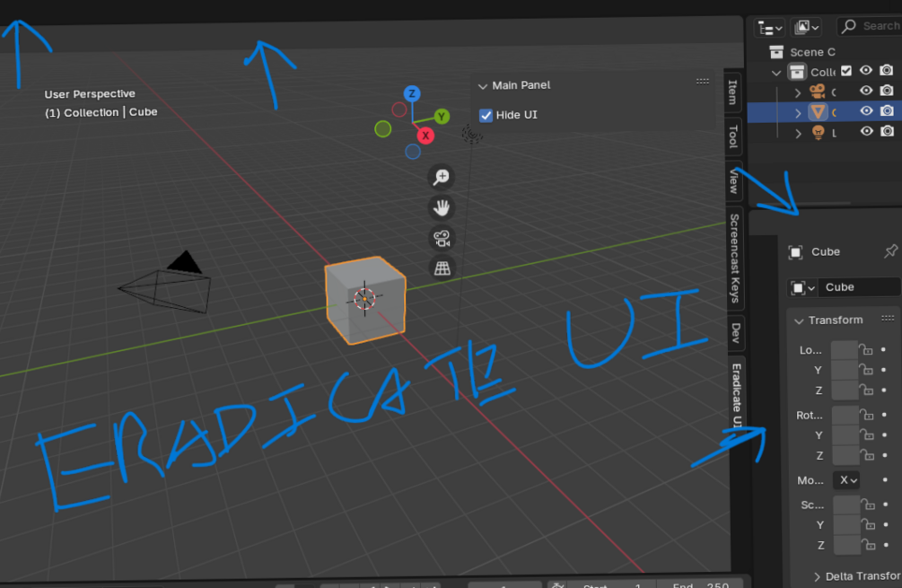Switch to orthographic via grid gizmo icon

(441, 268)
